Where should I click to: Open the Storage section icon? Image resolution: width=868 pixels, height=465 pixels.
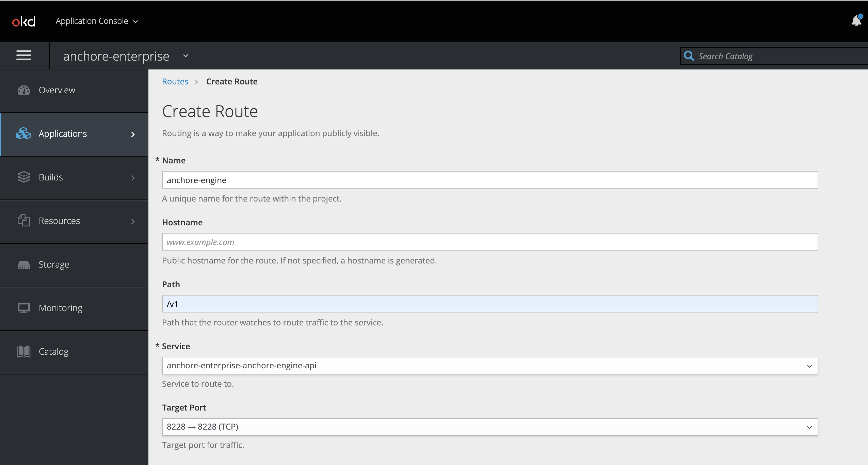[23, 264]
